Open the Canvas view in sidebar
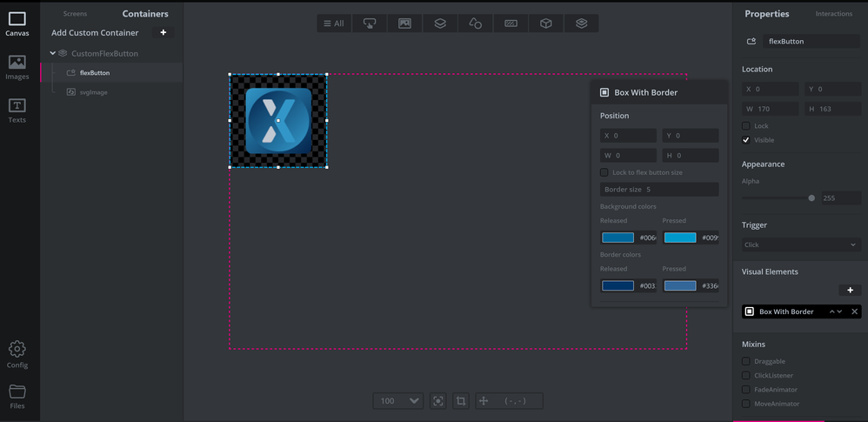 pos(17,25)
